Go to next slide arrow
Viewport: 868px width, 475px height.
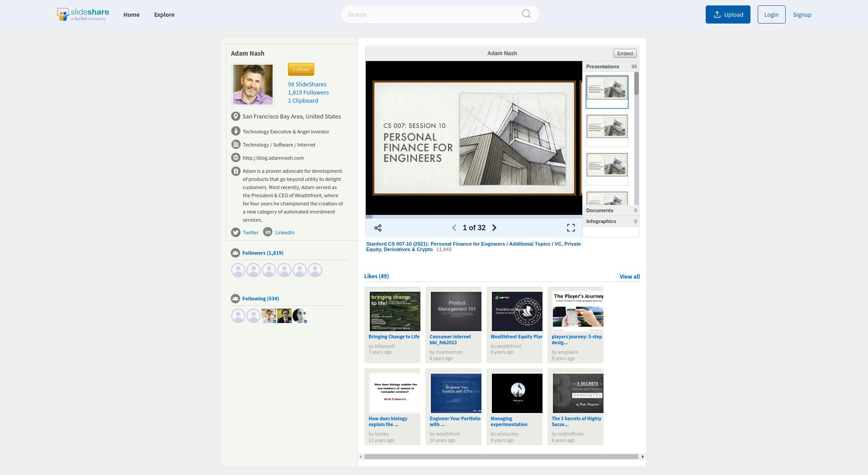coord(494,228)
